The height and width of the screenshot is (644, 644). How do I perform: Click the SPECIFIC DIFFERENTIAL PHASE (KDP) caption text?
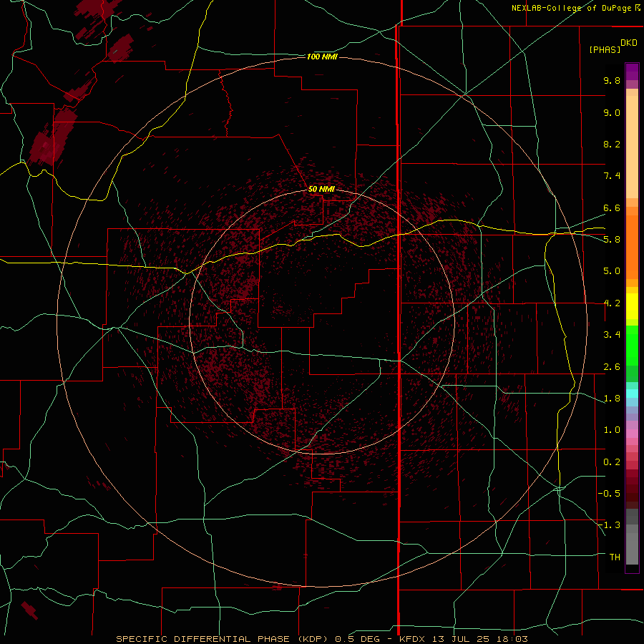click(223, 639)
